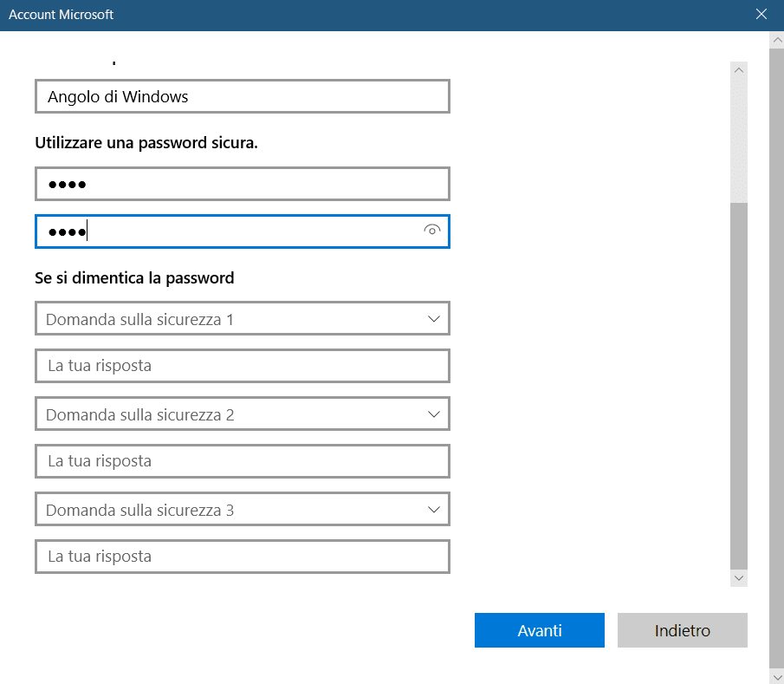
Task: Click the Account Microsoft title text
Action: point(61,15)
